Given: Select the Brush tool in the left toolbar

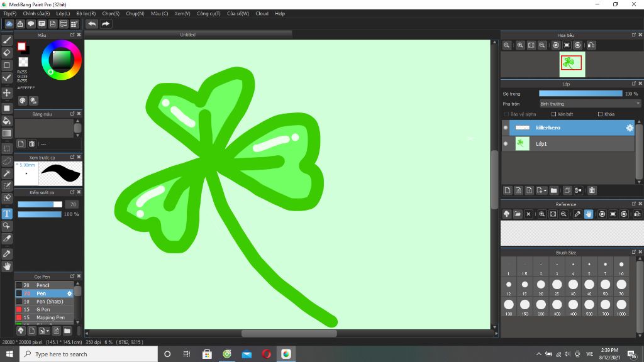Looking at the screenshot, I should click(7, 40).
